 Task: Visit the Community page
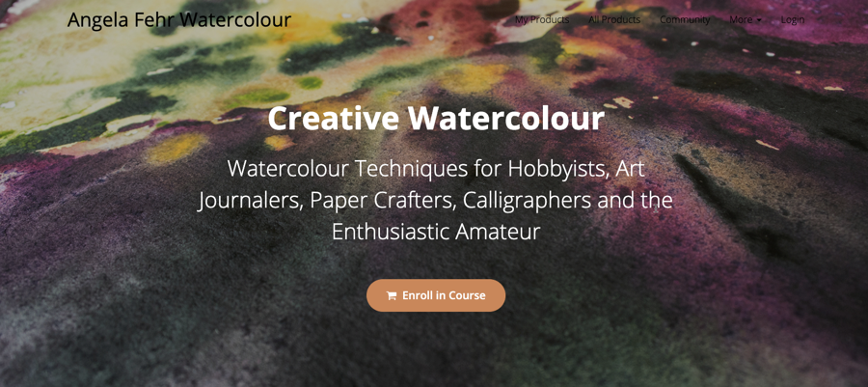[x=685, y=20]
